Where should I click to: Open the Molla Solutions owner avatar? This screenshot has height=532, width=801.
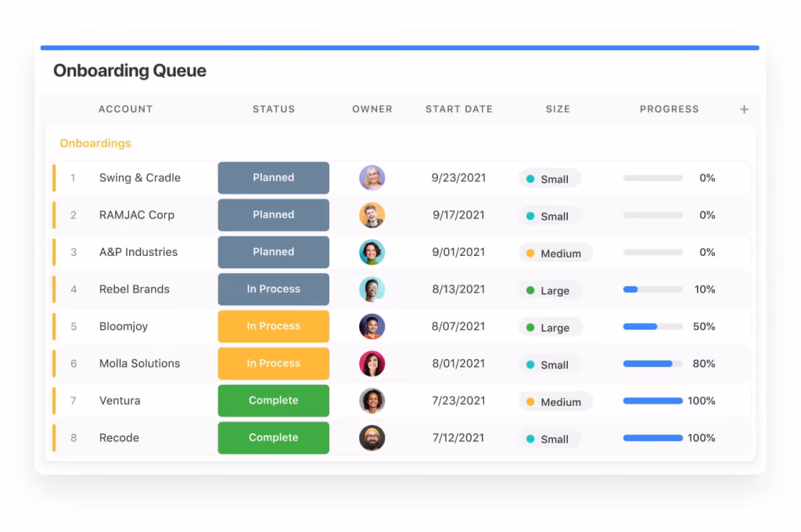point(372,364)
